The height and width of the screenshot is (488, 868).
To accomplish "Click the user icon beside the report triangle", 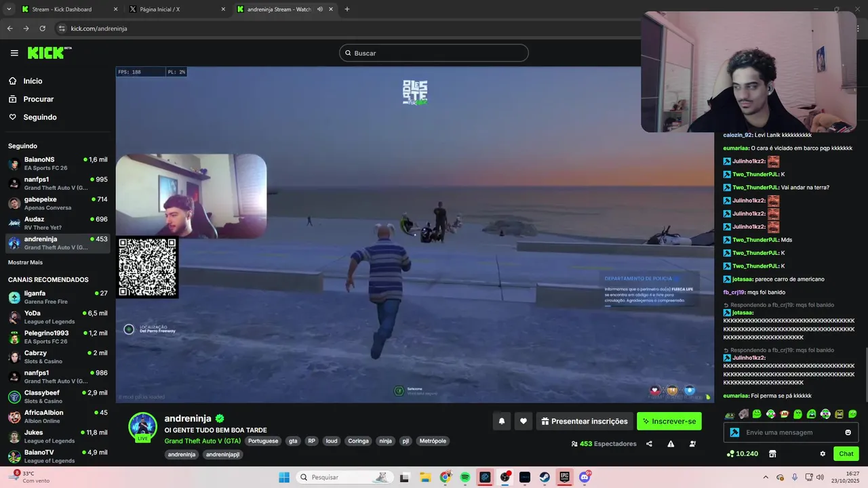I will [x=692, y=444].
